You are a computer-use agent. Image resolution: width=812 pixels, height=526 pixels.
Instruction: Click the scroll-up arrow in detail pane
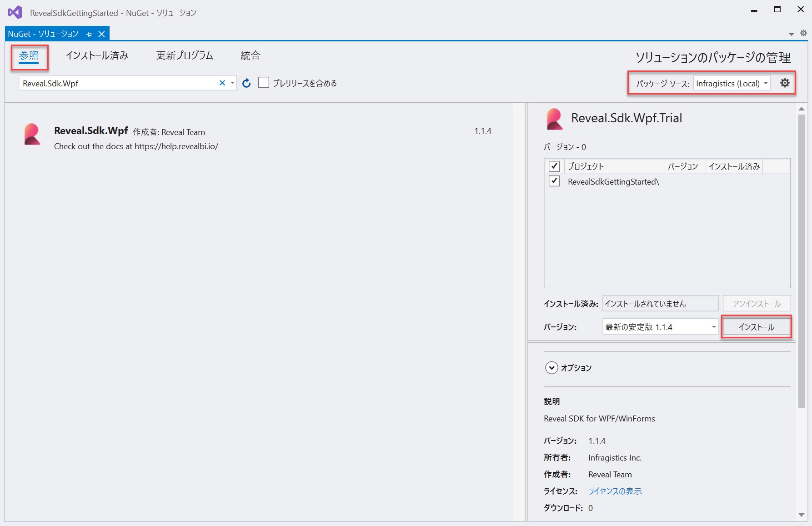point(802,109)
